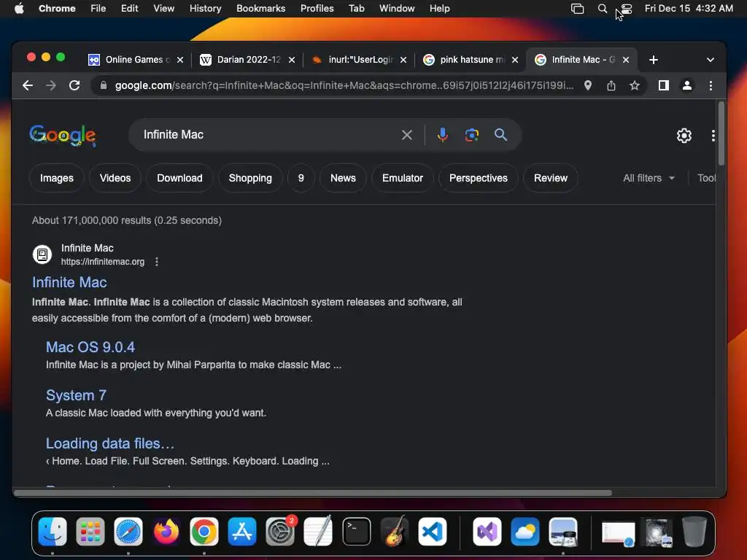This screenshot has height=560, width=747.
Task: Open the Infinite Mac result title
Action: (69, 282)
